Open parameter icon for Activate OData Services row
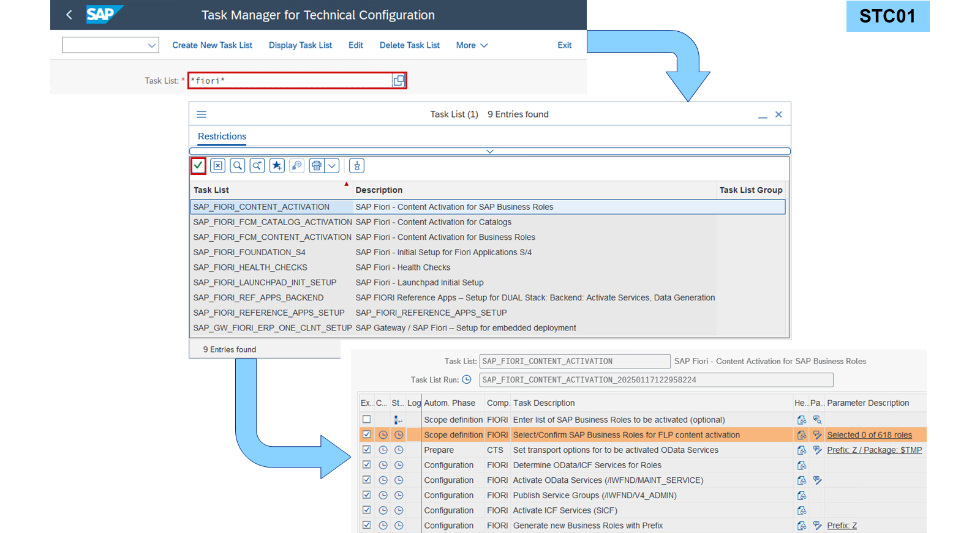This screenshot has width=980, height=533. click(817, 480)
